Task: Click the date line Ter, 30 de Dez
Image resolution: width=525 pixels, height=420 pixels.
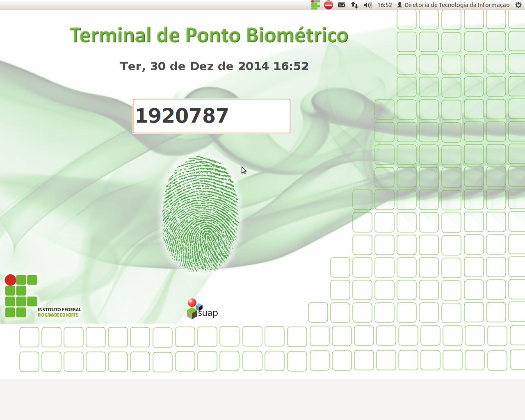Action: coord(214,66)
